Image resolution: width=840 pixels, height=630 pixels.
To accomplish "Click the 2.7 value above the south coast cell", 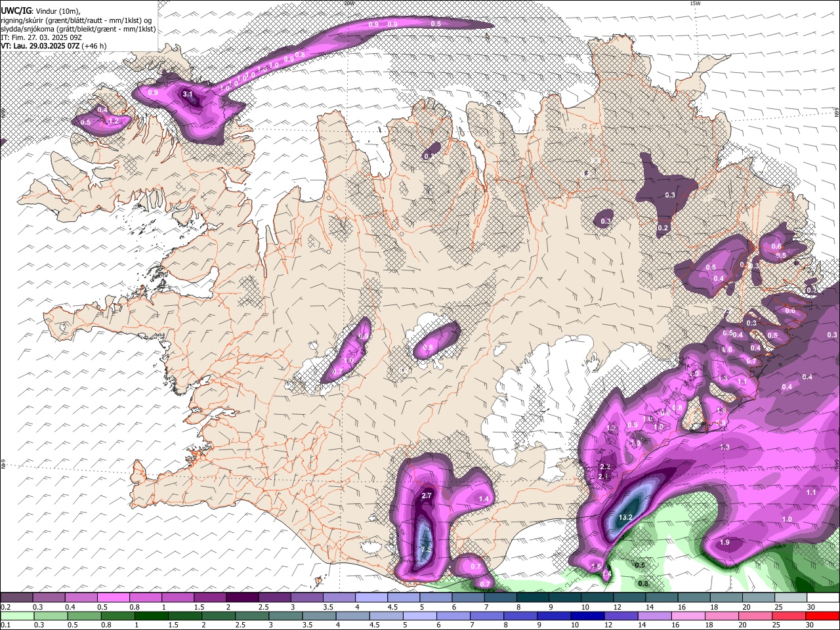I will (427, 495).
